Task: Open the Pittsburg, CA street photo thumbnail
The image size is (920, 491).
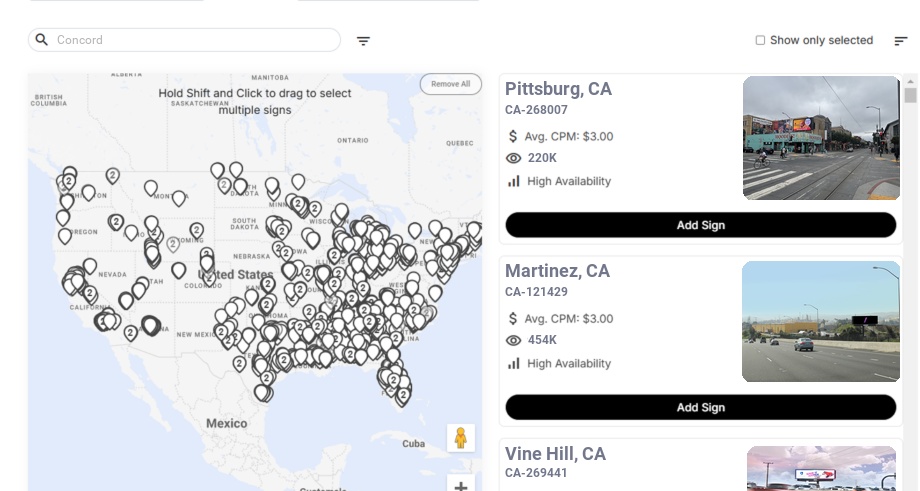Action: (x=821, y=138)
